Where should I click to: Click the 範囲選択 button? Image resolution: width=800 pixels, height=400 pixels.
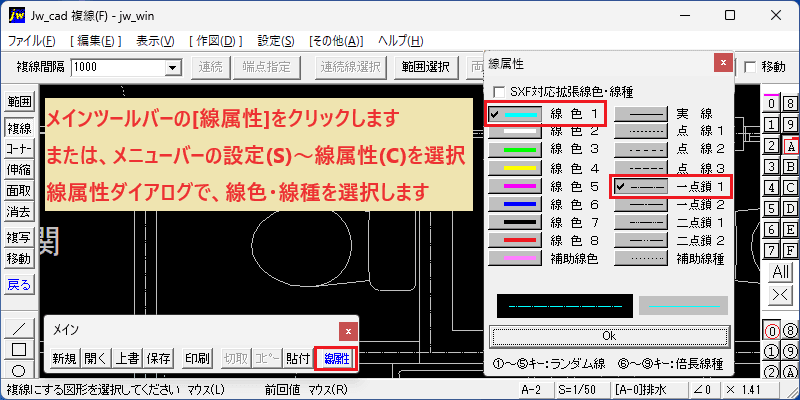(x=425, y=67)
